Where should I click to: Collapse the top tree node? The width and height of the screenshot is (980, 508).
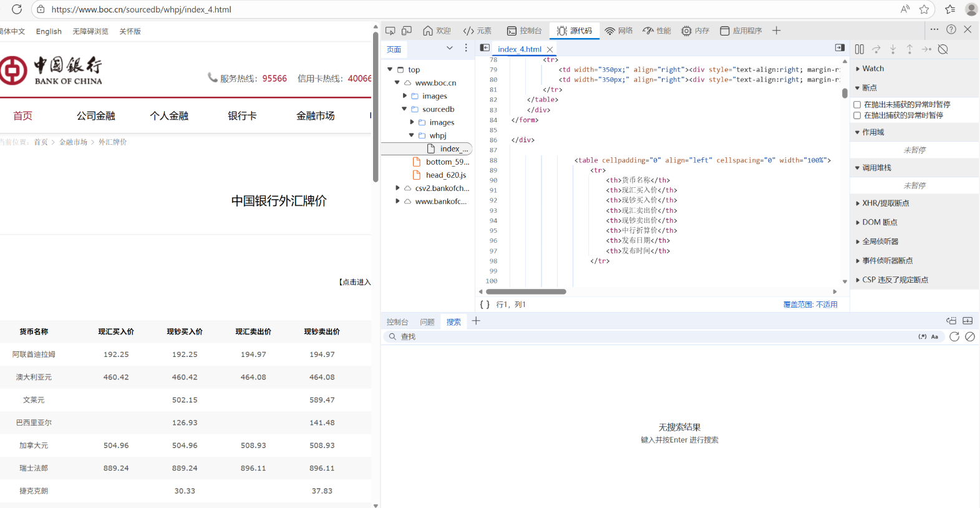click(x=390, y=69)
